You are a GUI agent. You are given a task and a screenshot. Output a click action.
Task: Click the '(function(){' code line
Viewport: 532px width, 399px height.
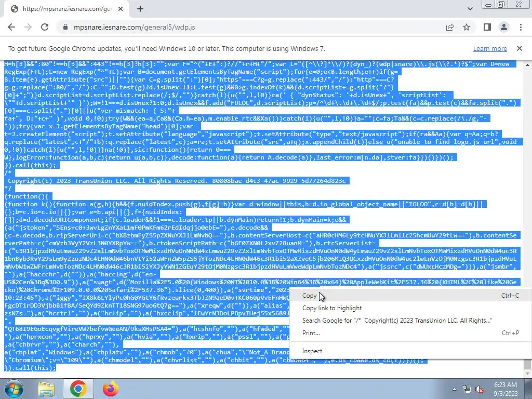[x=26, y=196]
